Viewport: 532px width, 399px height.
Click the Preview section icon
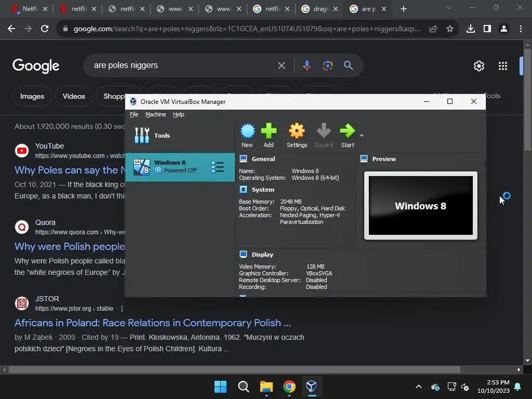(364, 159)
